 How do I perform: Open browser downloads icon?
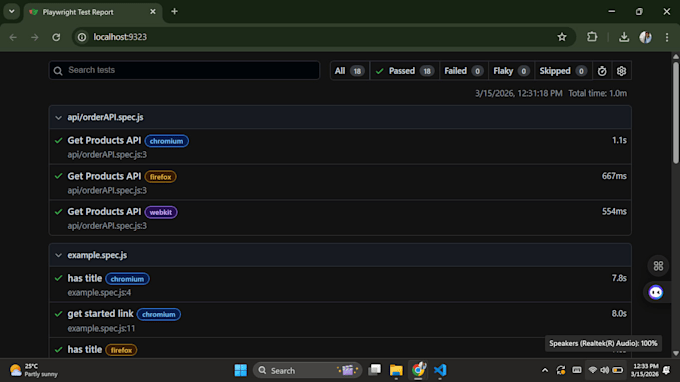coord(624,37)
